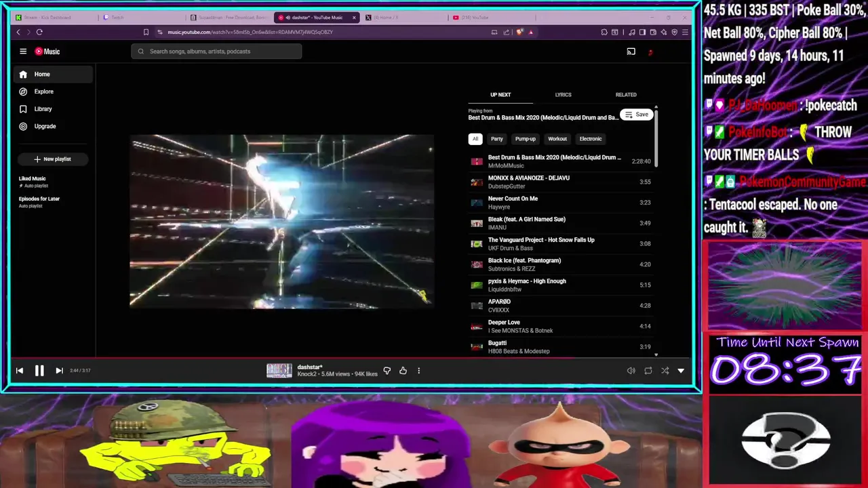
Task: Click the Cast to device icon
Action: tap(631, 52)
